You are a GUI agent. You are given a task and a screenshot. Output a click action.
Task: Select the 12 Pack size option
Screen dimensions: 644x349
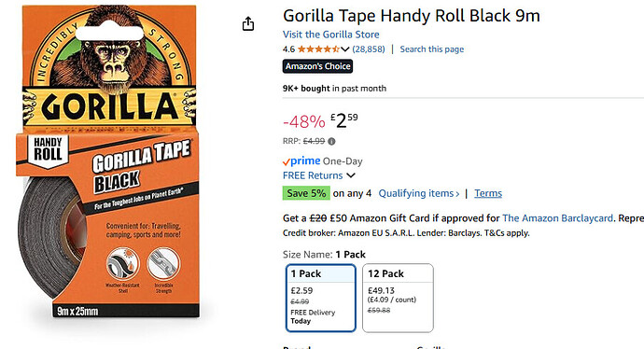(x=398, y=298)
